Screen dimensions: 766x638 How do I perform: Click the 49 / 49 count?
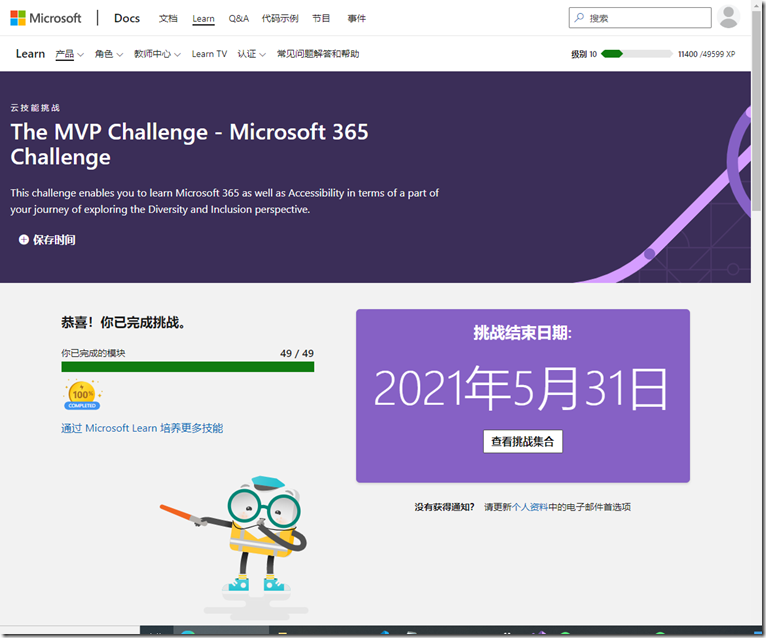(297, 353)
